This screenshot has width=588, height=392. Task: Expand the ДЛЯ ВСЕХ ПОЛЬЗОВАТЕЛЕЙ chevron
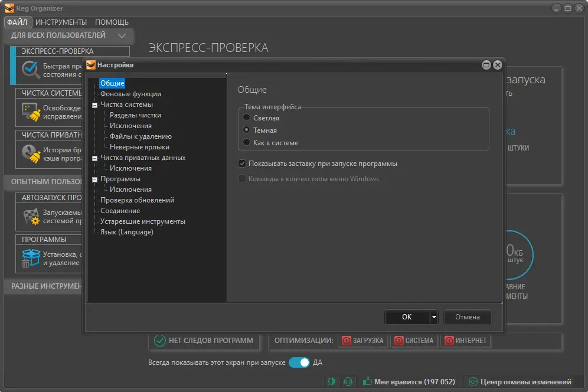point(122,35)
